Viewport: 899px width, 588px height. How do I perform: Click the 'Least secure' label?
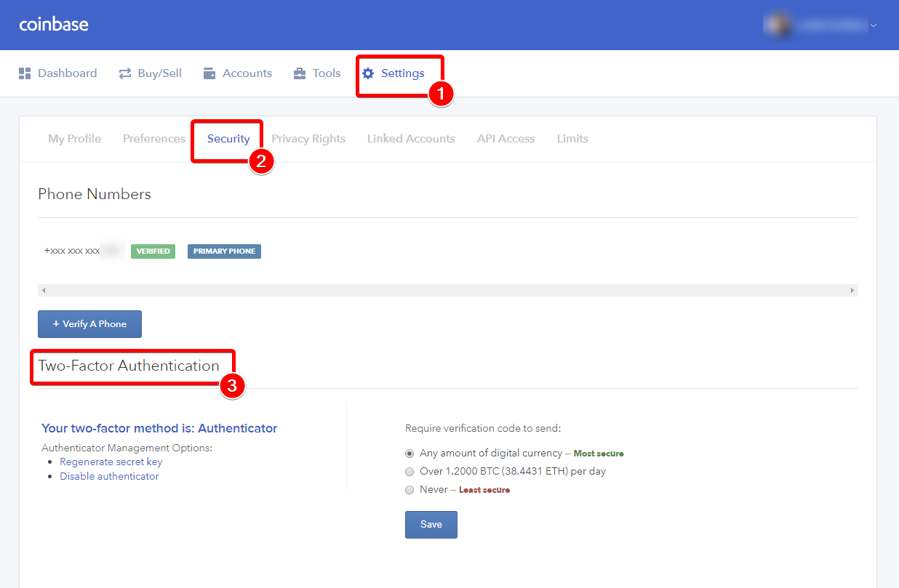pyautogui.click(x=484, y=490)
